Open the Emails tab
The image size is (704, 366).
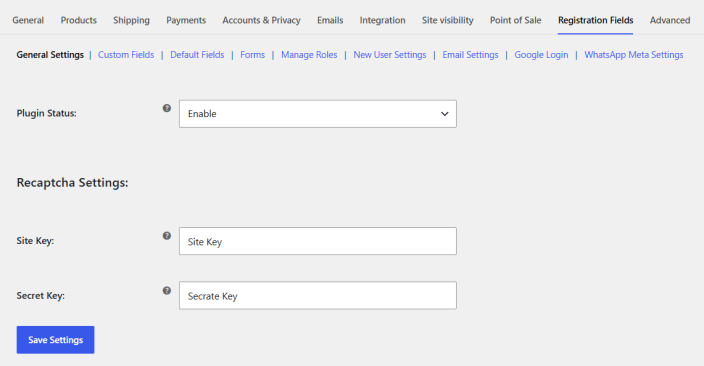coord(330,20)
